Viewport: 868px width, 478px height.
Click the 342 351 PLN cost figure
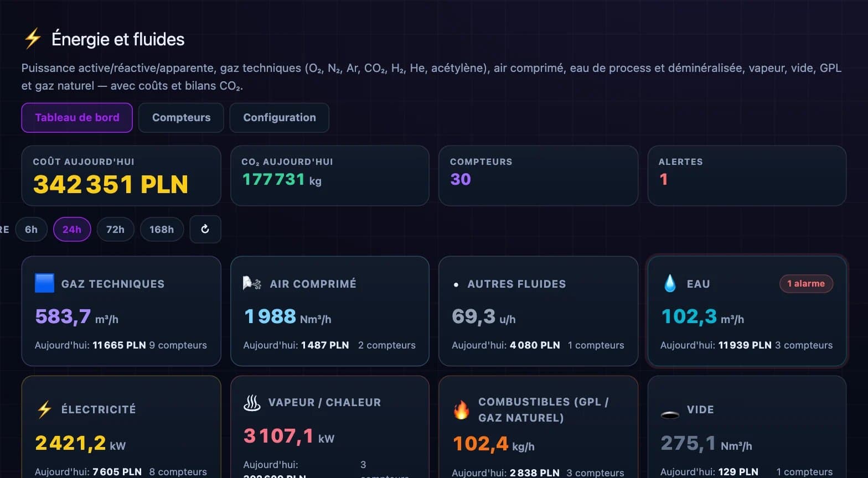coord(111,184)
